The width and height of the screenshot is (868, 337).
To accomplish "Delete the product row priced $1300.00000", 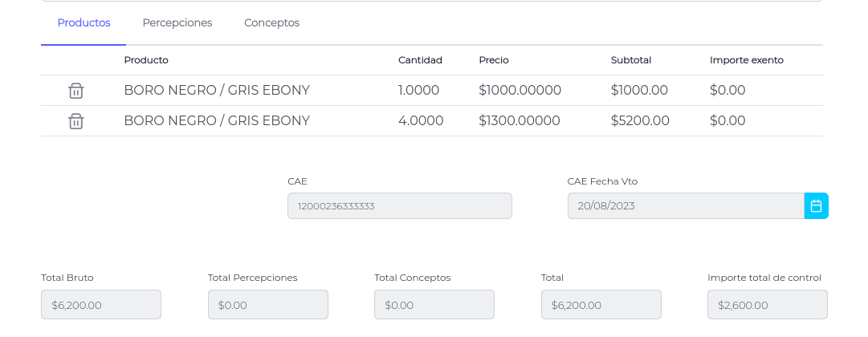I will tap(76, 121).
